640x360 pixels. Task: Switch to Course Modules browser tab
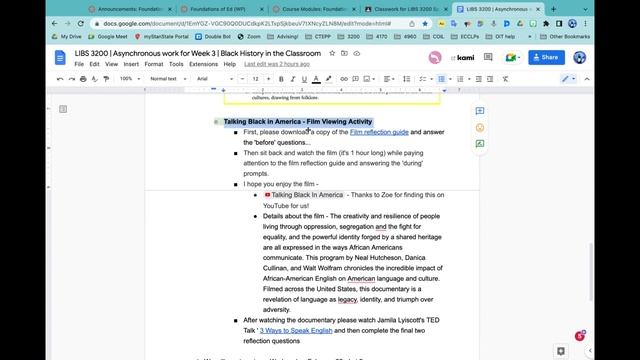click(313, 9)
